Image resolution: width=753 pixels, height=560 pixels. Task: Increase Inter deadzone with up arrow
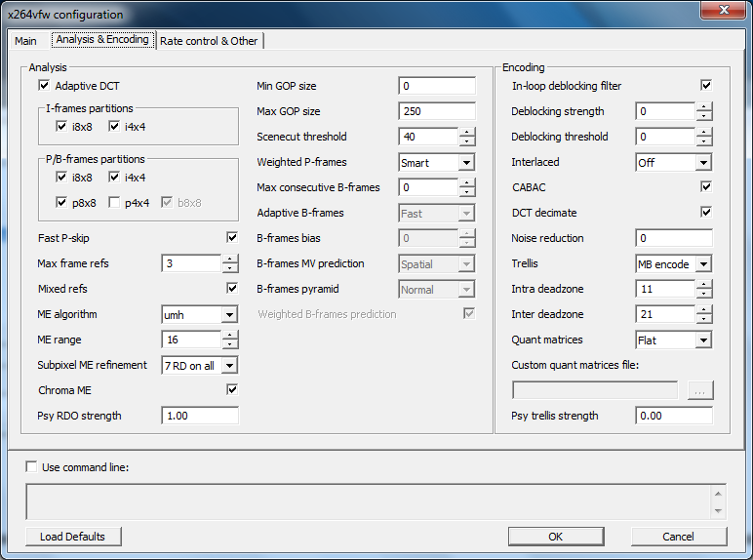[x=704, y=310]
